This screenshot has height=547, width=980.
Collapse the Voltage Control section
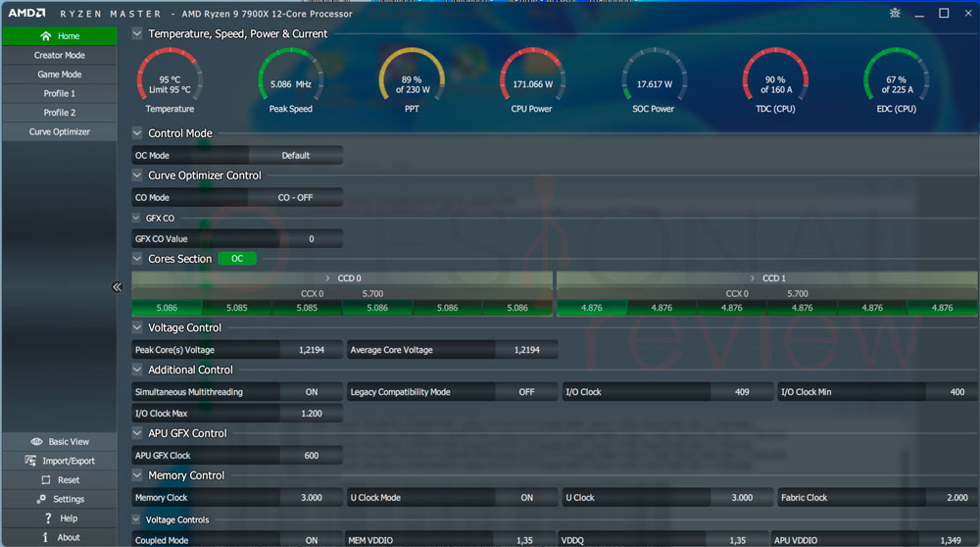(137, 327)
